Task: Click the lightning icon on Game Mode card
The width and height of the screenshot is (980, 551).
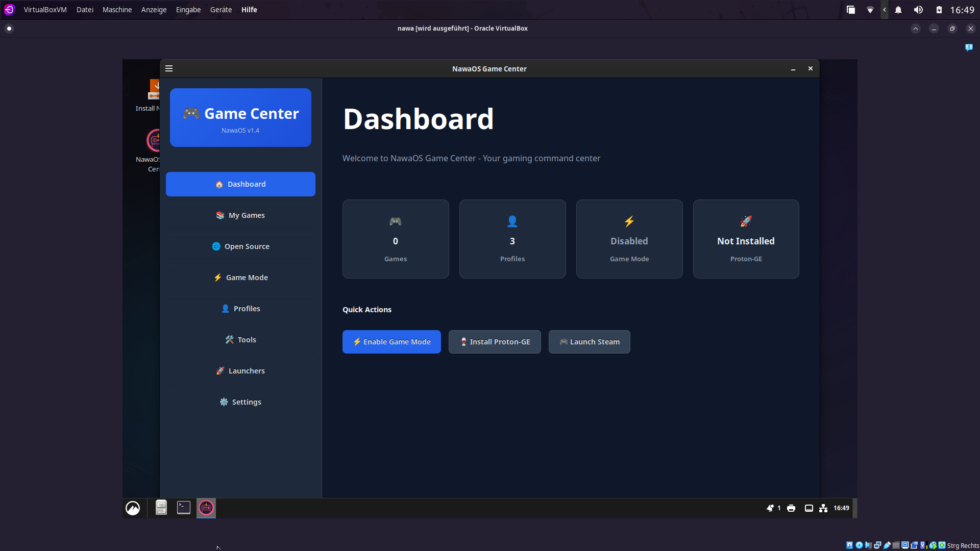Action: [x=629, y=221]
